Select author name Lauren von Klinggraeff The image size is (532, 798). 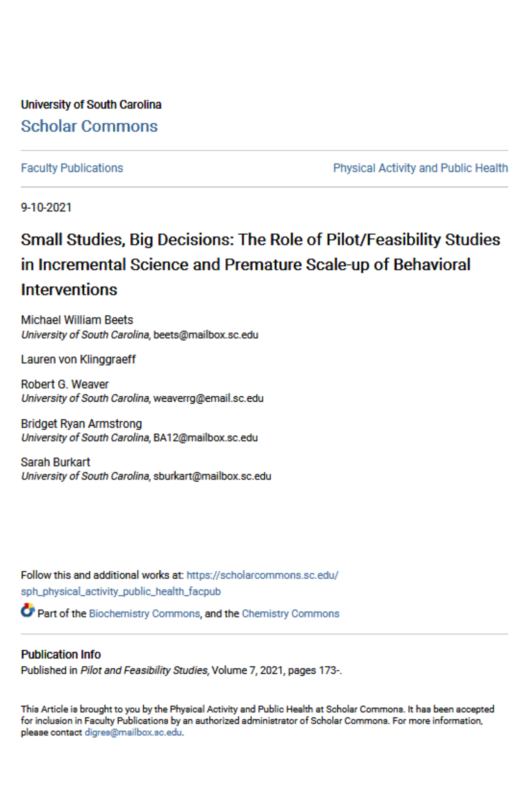coord(78,359)
